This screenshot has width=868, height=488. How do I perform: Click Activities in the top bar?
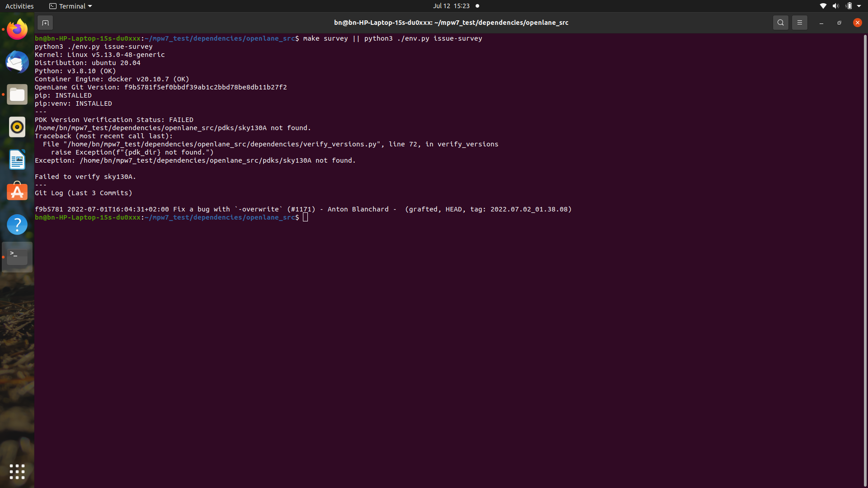point(19,6)
